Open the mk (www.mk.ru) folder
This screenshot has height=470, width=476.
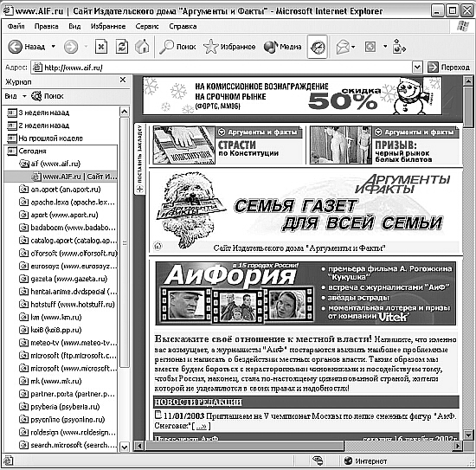coord(50,381)
